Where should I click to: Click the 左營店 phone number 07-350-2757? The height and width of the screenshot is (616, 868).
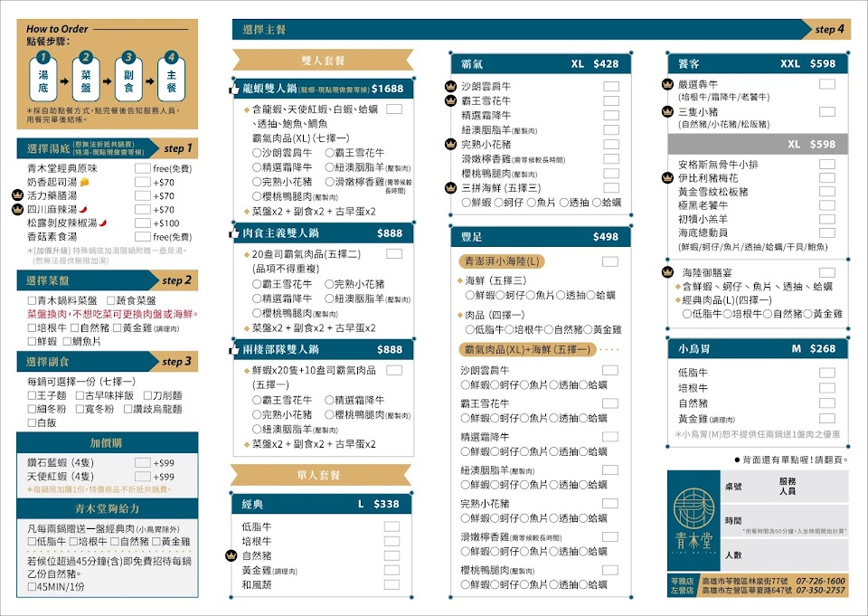[x=820, y=591]
